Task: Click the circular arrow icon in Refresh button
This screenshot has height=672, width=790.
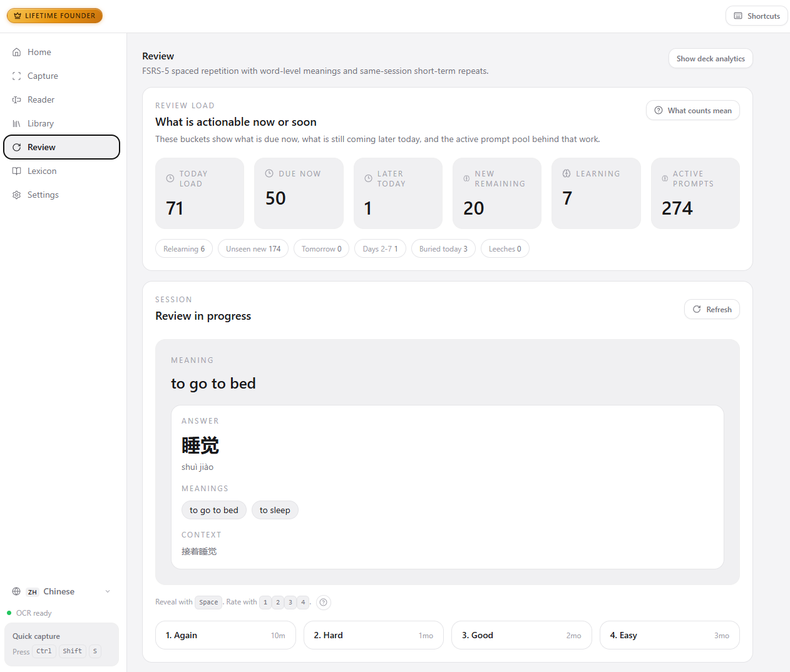Action: pos(697,309)
